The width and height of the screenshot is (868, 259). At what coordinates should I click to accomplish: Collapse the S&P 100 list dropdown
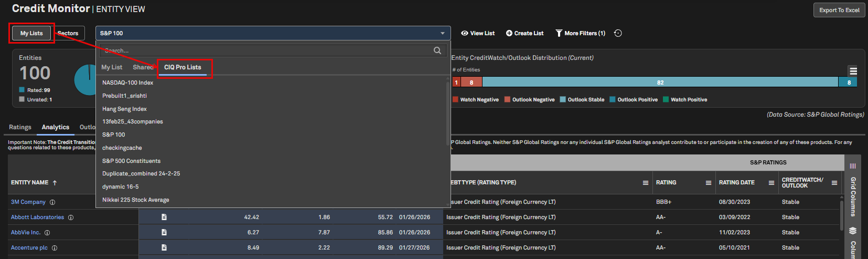[x=443, y=33]
